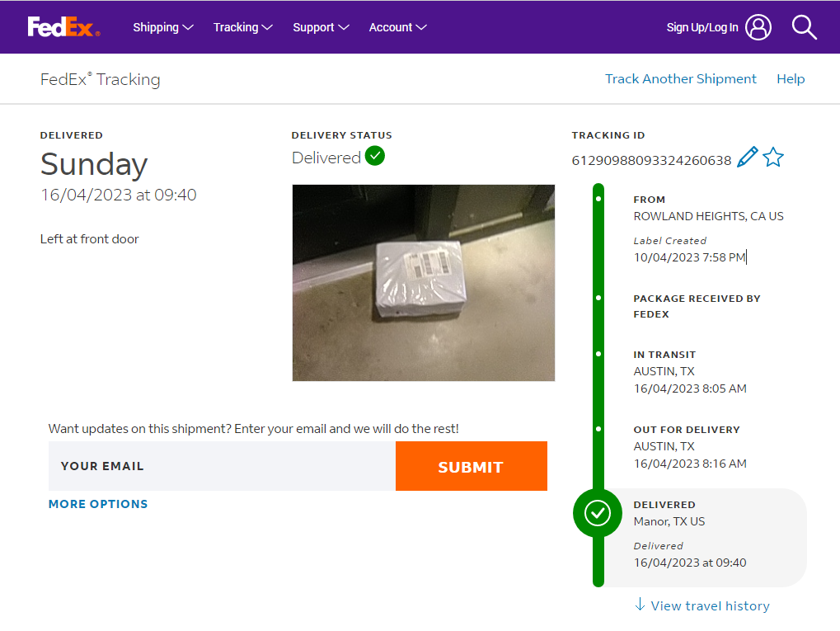Favorite this shipment with star icon
840x631 pixels.
(x=773, y=157)
